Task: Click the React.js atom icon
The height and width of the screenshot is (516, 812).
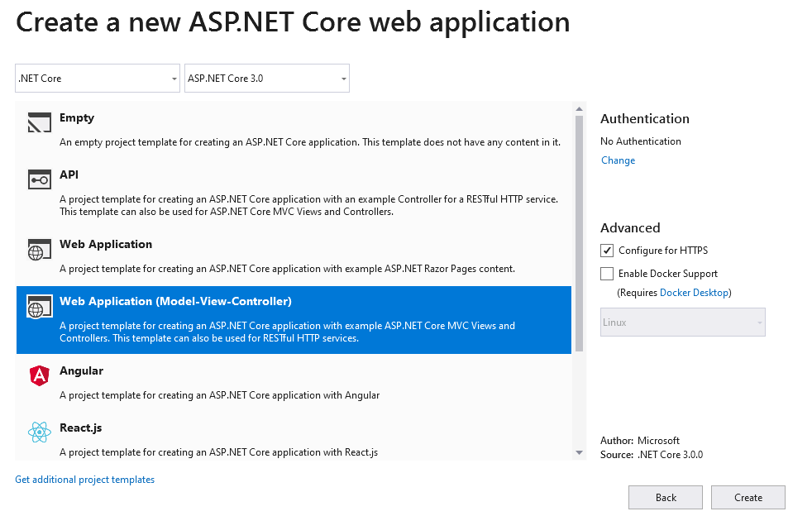Action: (40, 432)
